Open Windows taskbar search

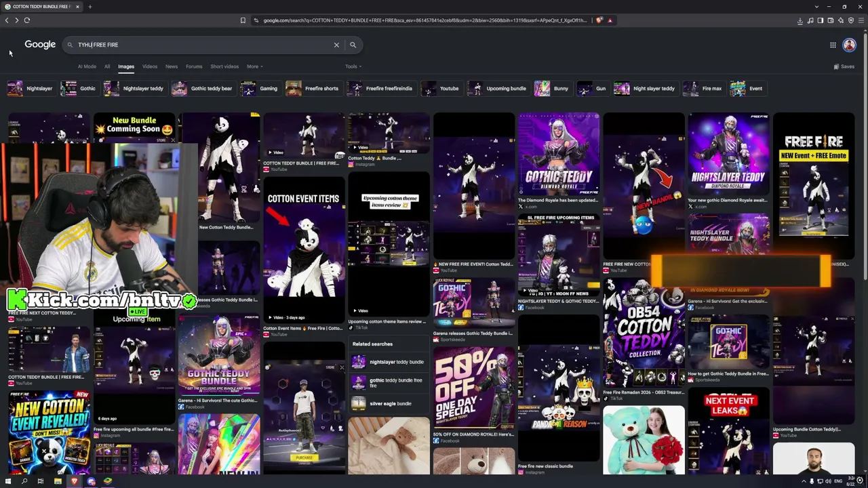24,481
